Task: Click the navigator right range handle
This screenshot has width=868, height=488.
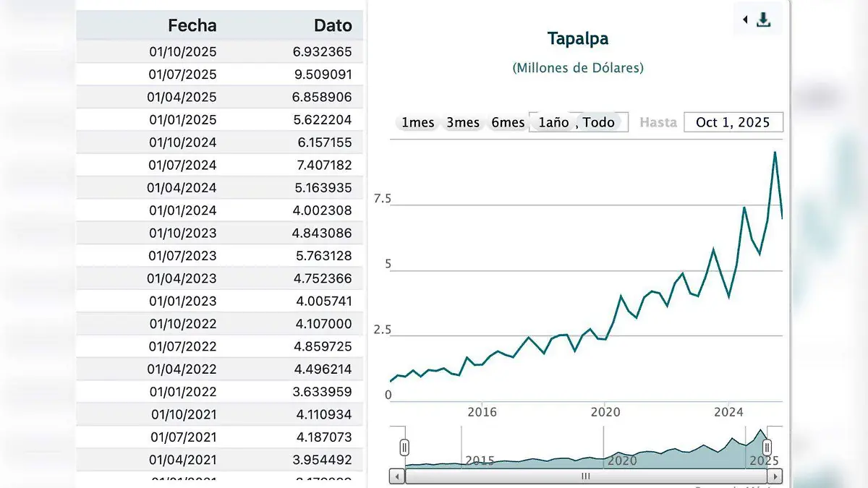Action: (767, 448)
